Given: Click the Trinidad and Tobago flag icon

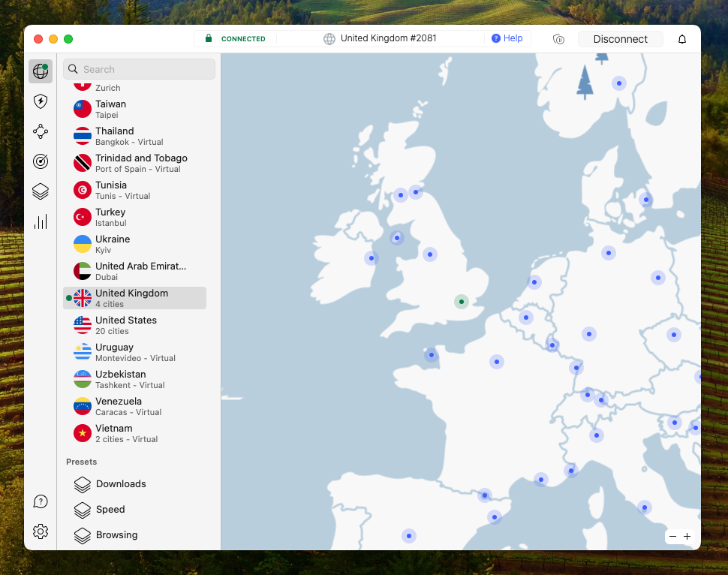Looking at the screenshot, I should coord(82,163).
